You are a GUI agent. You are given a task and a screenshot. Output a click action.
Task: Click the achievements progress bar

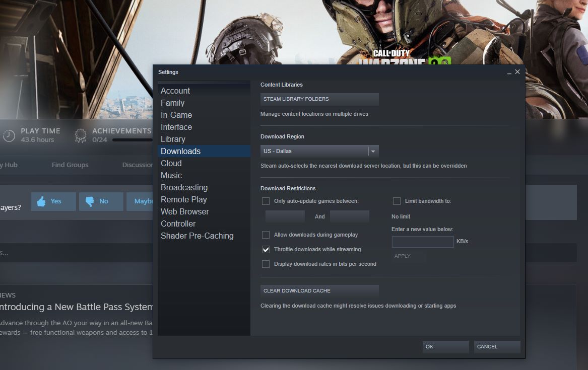[x=133, y=140]
